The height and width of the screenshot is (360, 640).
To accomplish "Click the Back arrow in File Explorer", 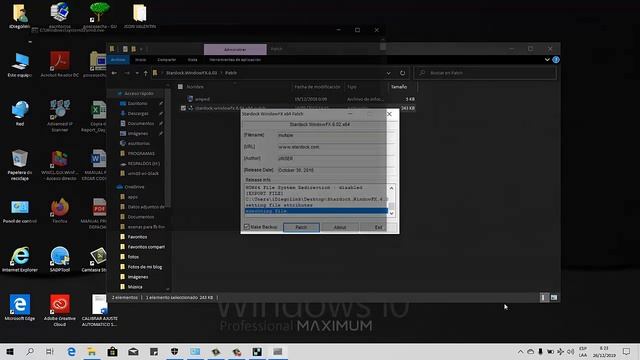I will coord(114,73).
